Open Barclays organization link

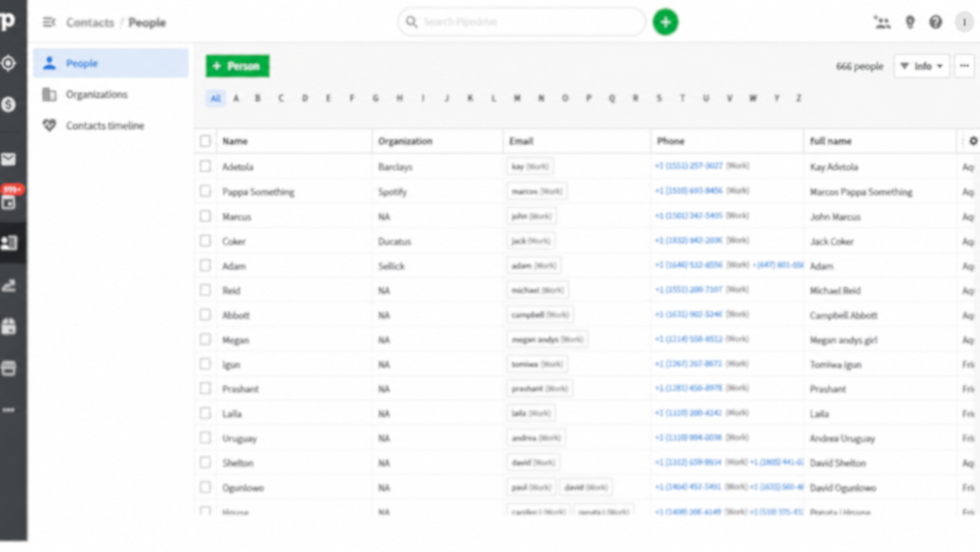395,167
